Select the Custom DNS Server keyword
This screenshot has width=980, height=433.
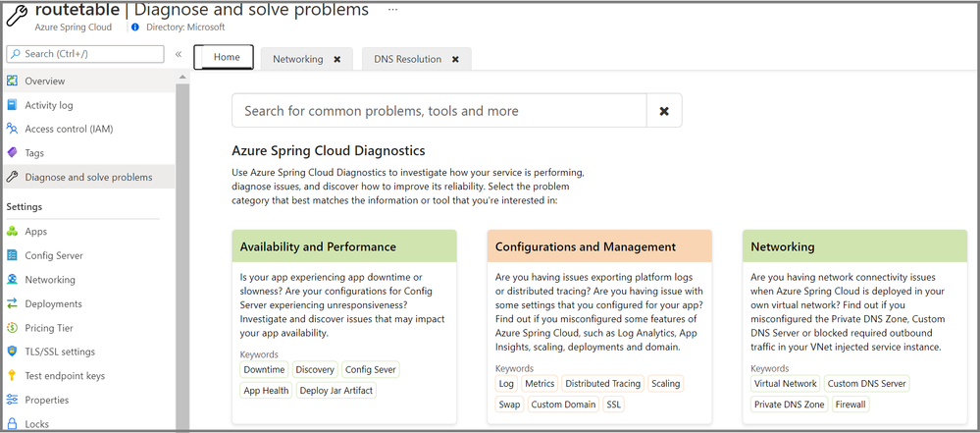867,384
